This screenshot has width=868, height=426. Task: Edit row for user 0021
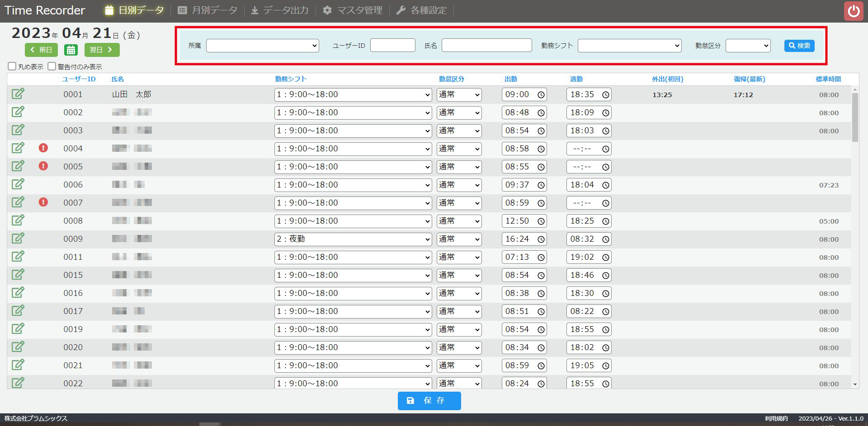coord(18,365)
